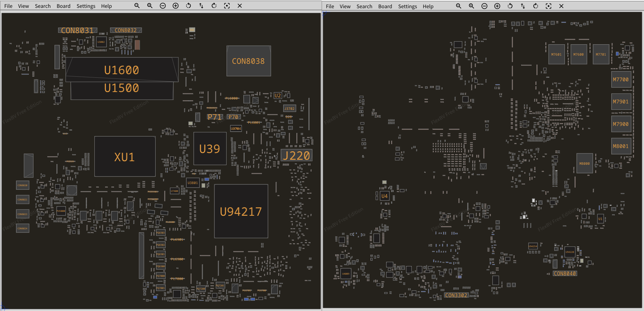The width and height of the screenshot is (644, 311).
Task: Open the View menu in right window
Action: (345, 6)
